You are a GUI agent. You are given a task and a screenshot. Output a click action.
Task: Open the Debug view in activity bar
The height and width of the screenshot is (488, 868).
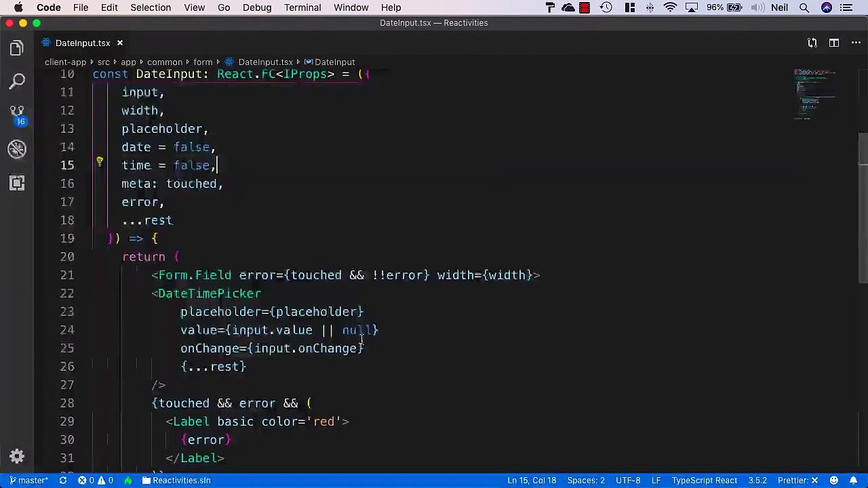(x=17, y=149)
